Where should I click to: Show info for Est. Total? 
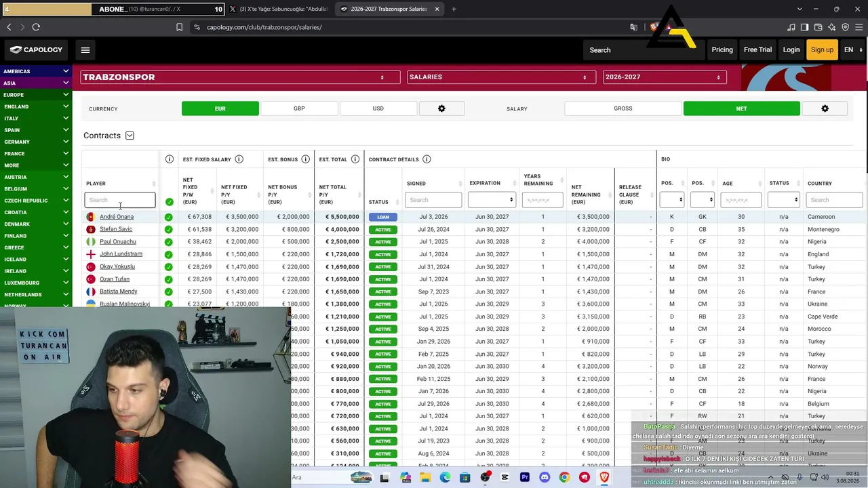point(355,159)
